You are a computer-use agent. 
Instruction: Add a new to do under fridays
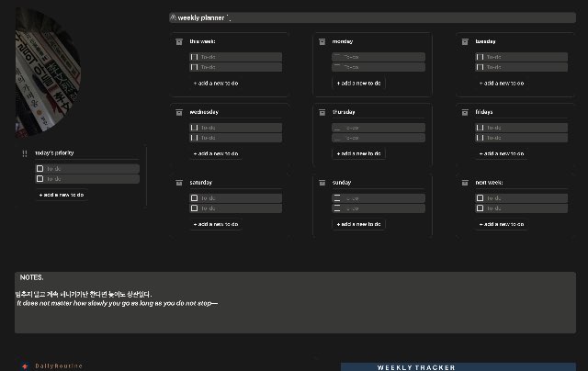pyautogui.click(x=502, y=153)
